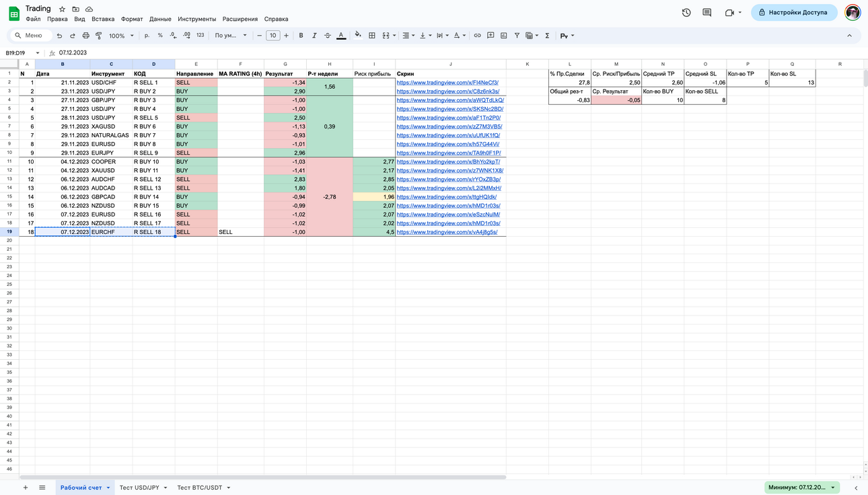This screenshot has height=495, width=868.
Task: Open version history
Action: point(686,12)
